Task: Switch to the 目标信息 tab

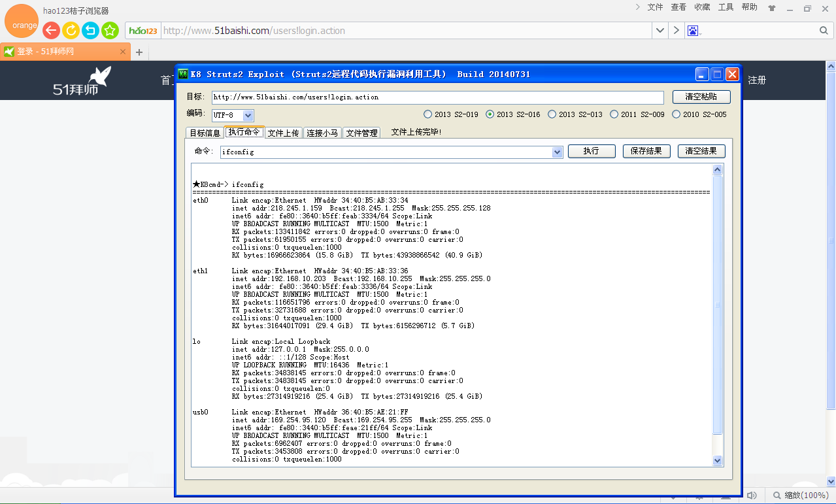Action: click(x=205, y=133)
